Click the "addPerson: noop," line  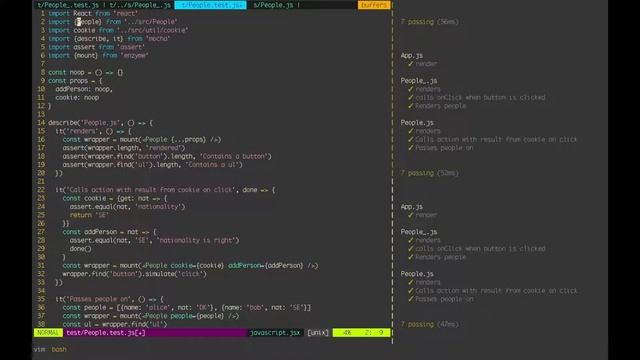[84, 89]
